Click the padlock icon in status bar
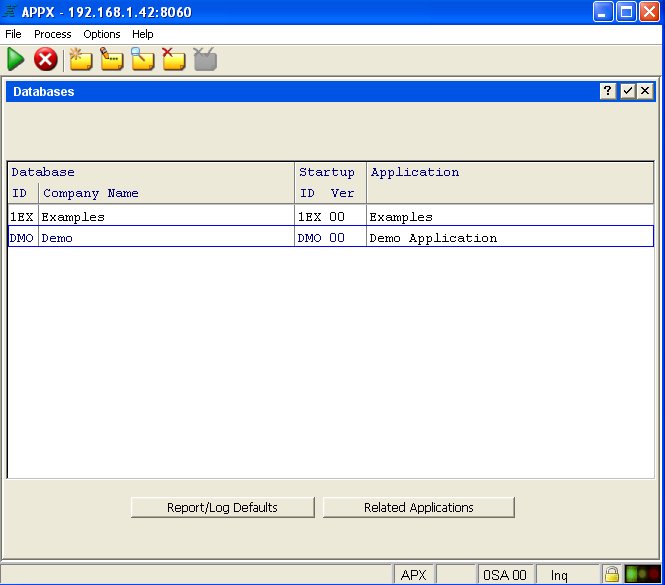Screen dimensions: 665x585 (610, 575)
